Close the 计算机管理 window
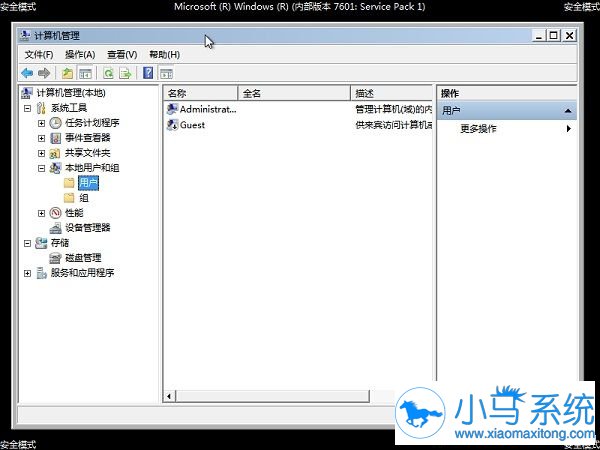This screenshot has height=450, width=600. pos(569,36)
